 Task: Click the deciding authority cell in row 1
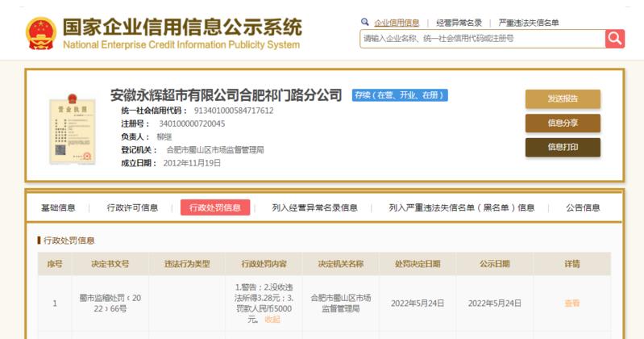[340, 303]
